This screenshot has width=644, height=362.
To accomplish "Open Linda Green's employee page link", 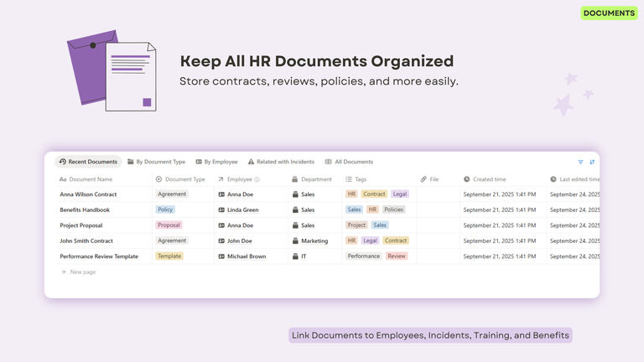I will coord(242,209).
